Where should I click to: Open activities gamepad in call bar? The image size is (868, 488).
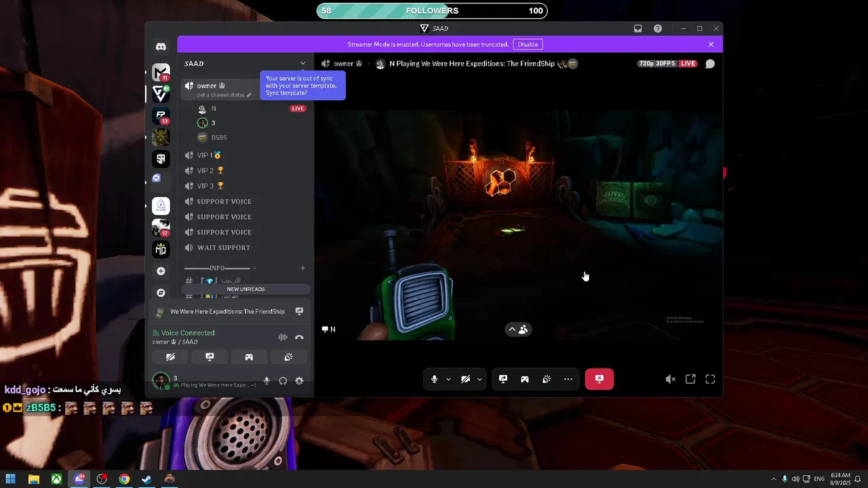(525, 380)
